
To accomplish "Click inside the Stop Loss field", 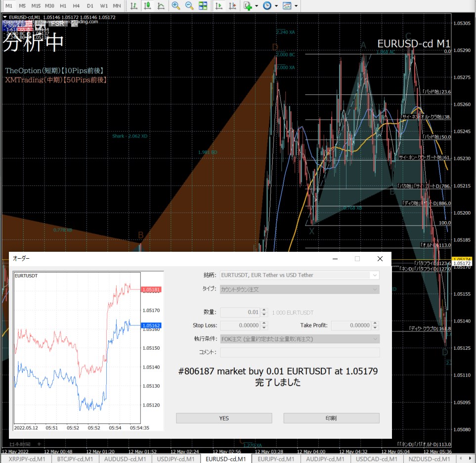I will point(240,325).
